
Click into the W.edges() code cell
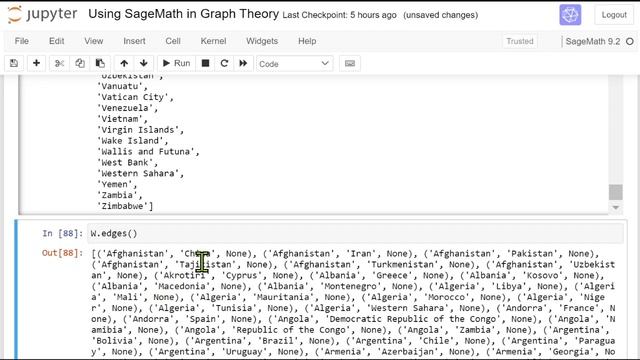355,233
